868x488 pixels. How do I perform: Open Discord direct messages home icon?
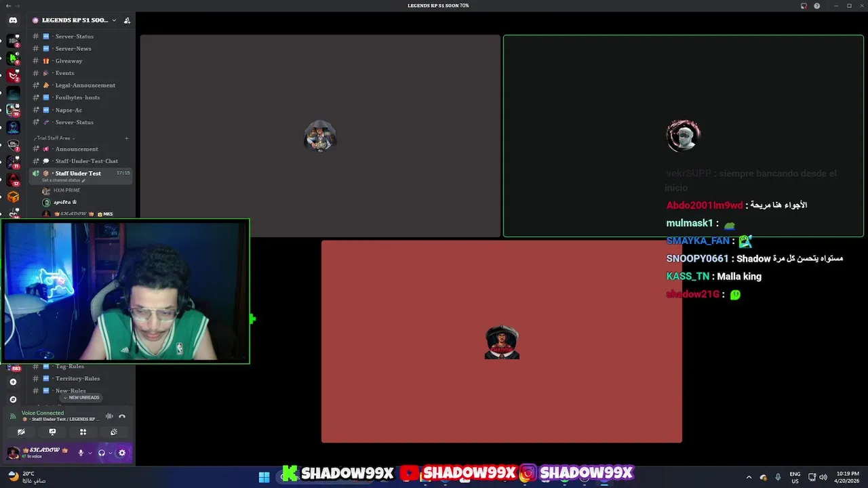click(x=13, y=20)
